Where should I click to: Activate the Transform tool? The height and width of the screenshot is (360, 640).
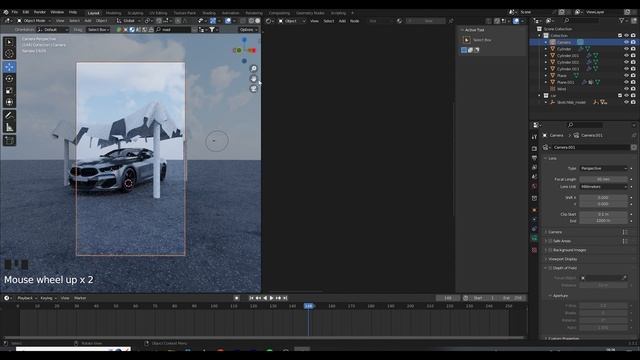(x=9, y=102)
